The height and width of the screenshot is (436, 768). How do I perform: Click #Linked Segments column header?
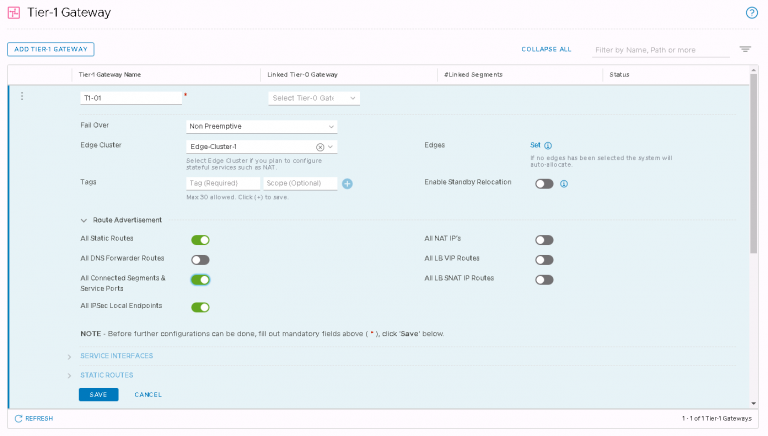pos(473,75)
